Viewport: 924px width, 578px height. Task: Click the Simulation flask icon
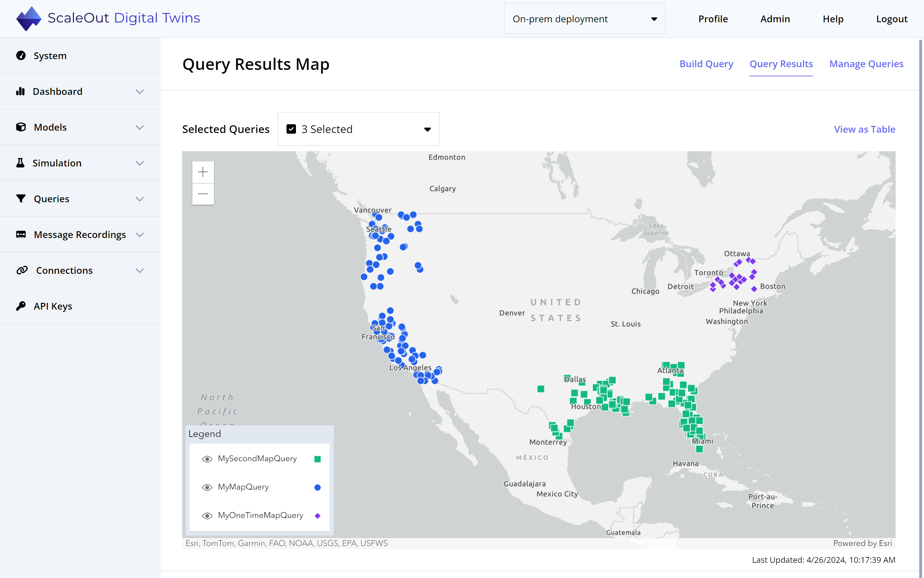(x=21, y=163)
